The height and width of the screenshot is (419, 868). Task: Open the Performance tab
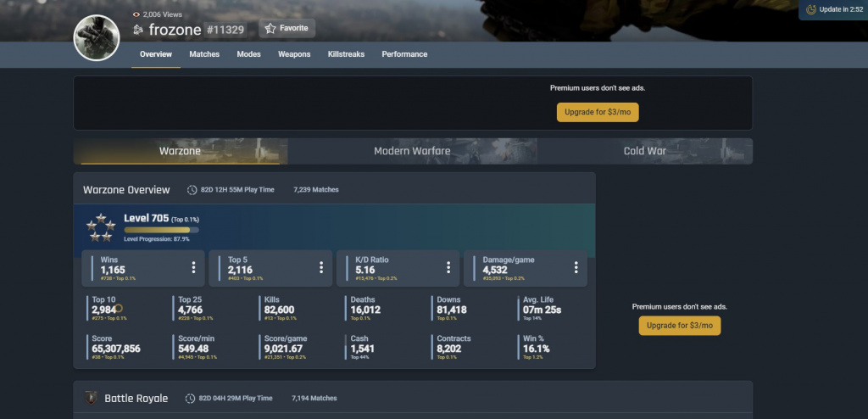pos(404,54)
